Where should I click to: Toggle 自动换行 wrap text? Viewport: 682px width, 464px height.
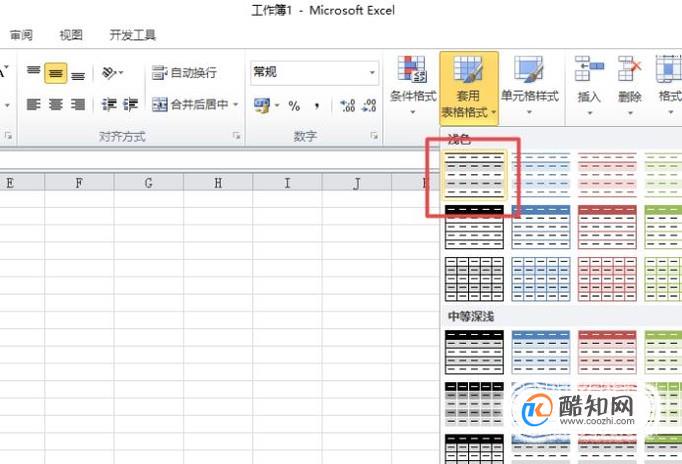click(184, 73)
